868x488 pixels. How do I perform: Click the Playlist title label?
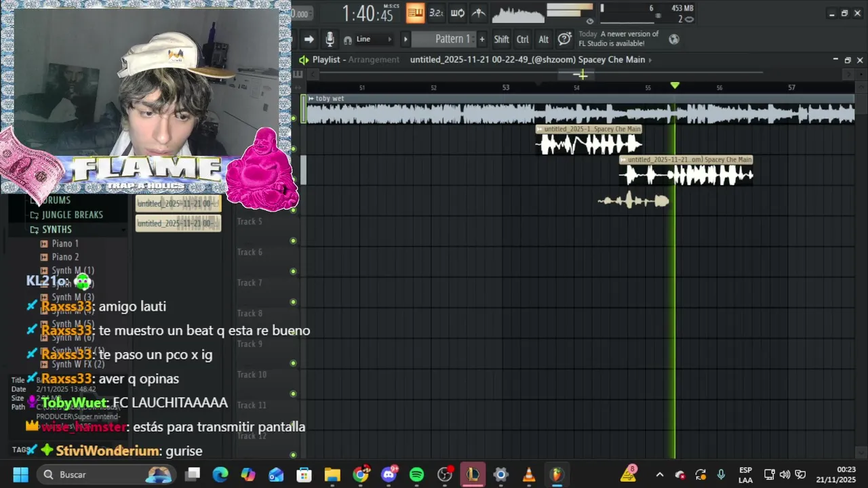(x=326, y=60)
